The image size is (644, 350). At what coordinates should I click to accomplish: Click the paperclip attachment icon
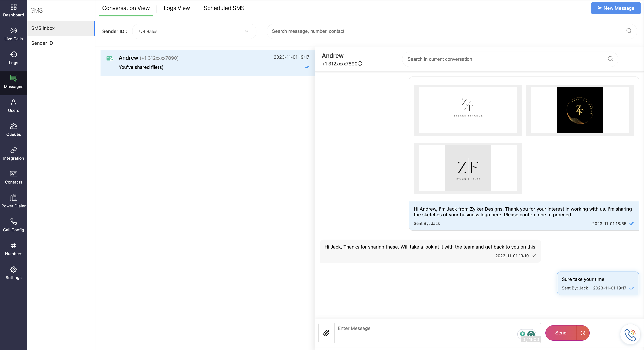(326, 333)
